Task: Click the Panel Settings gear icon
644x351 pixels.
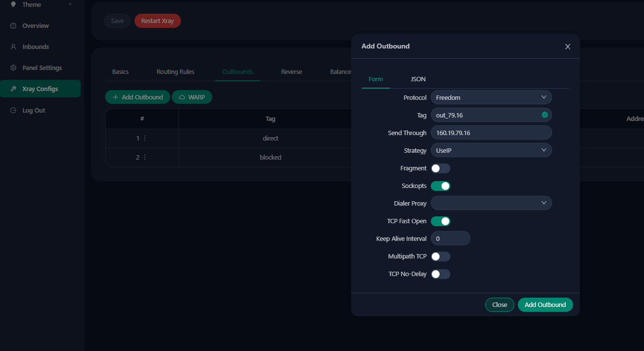Action: coord(13,68)
